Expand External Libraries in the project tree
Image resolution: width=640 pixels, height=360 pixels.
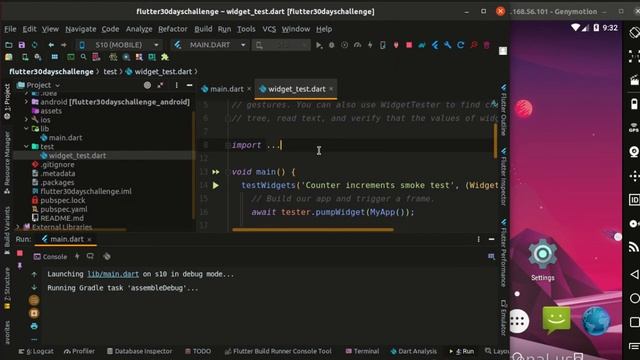click(18, 227)
